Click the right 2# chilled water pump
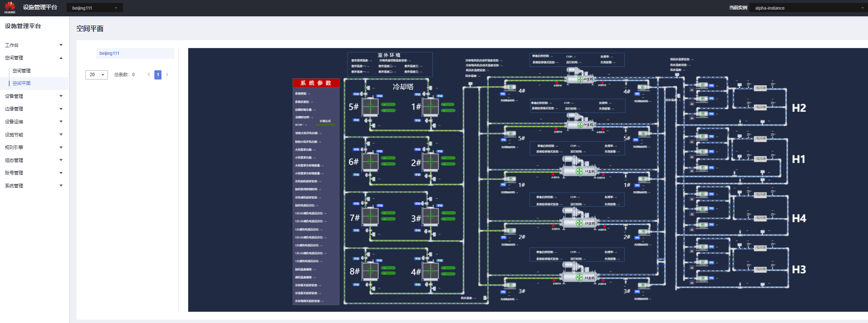Viewport: 868px width, 323px height. click(x=643, y=232)
